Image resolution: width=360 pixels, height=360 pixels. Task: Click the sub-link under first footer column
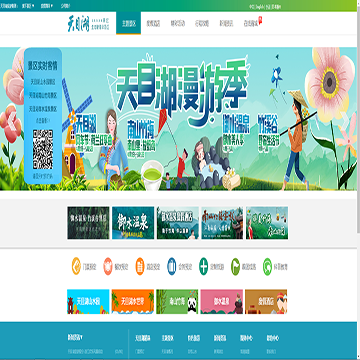pyautogui.click(x=140, y=351)
